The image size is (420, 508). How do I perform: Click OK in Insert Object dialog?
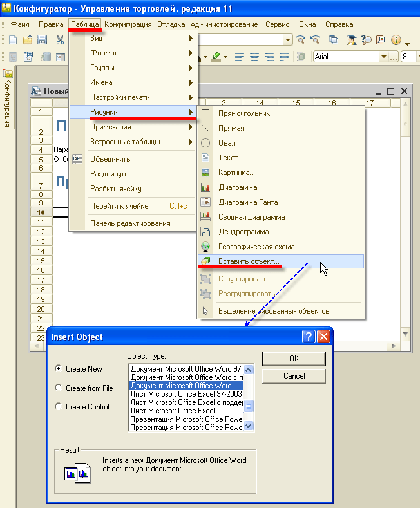click(x=294, y=359)
